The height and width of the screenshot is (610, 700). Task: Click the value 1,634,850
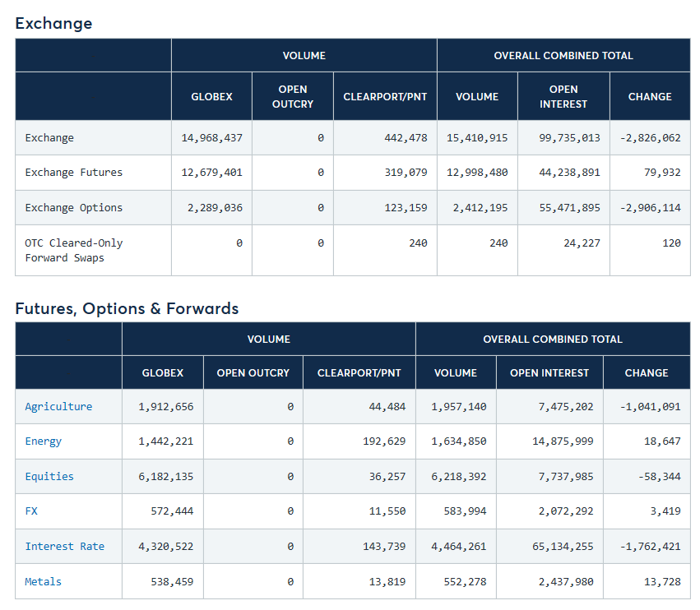coord(458,441)
